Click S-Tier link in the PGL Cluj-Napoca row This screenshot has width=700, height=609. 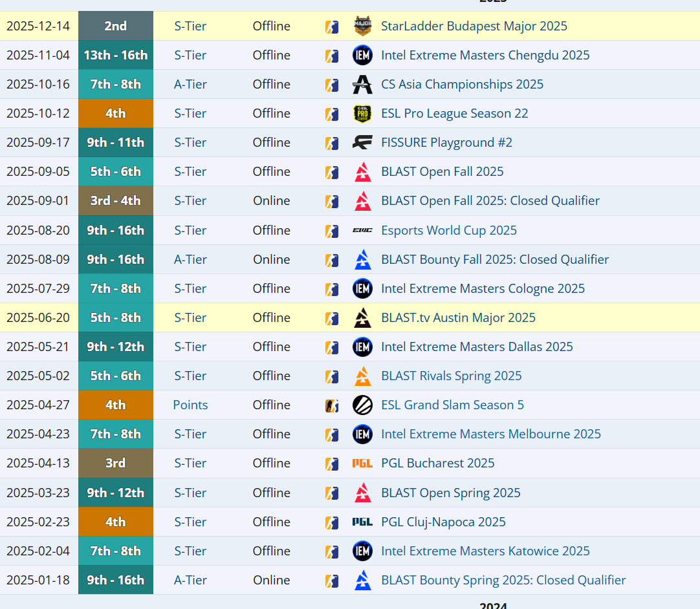pyautogui.click(x=190, y=522)
